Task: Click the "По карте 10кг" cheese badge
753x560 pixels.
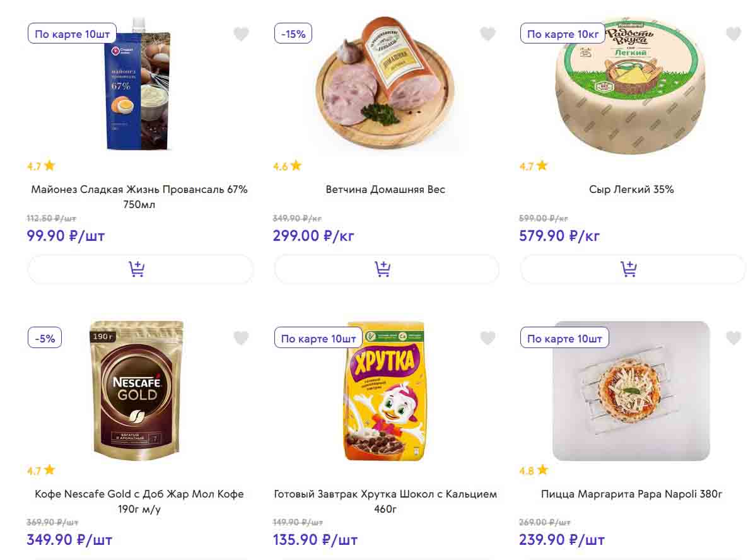Action: pyautogui.click(x=563, y=34)
